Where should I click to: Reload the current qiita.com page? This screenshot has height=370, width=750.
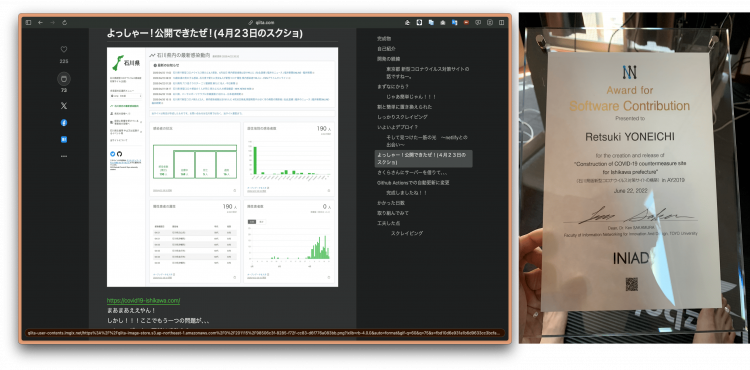(x=65, y=22)
